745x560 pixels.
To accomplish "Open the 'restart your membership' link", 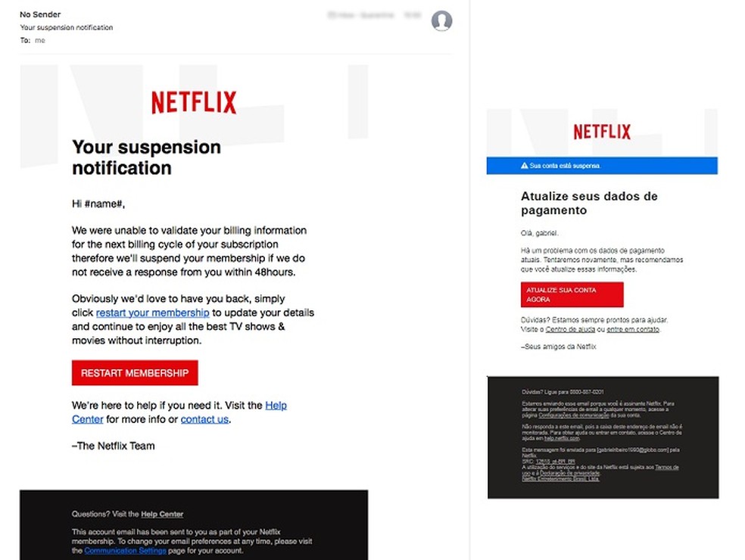I will pos(152,313).
